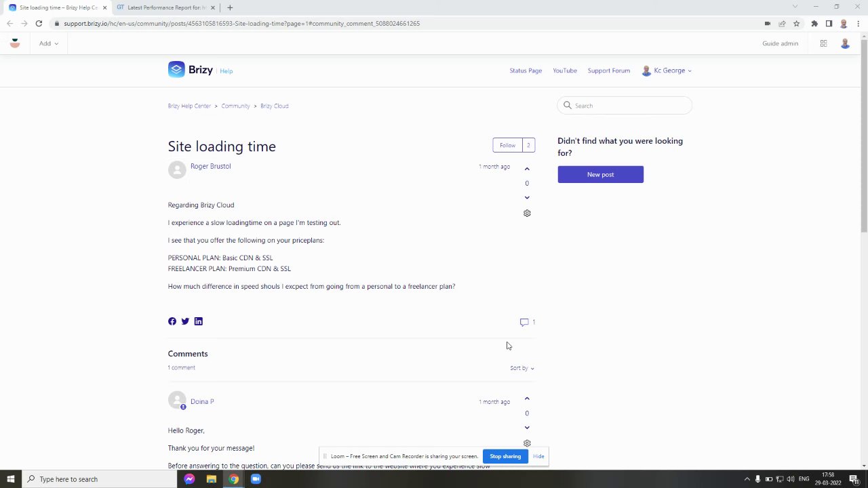Open post actions gear for Roger's post
Screen dimensions: 868x488
[x=527, y=213]
